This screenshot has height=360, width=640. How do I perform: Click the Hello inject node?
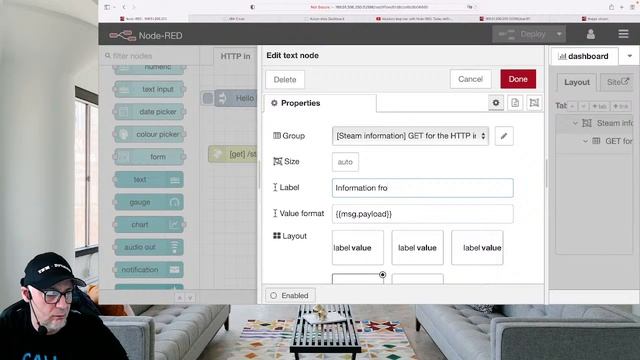[236, 98]
